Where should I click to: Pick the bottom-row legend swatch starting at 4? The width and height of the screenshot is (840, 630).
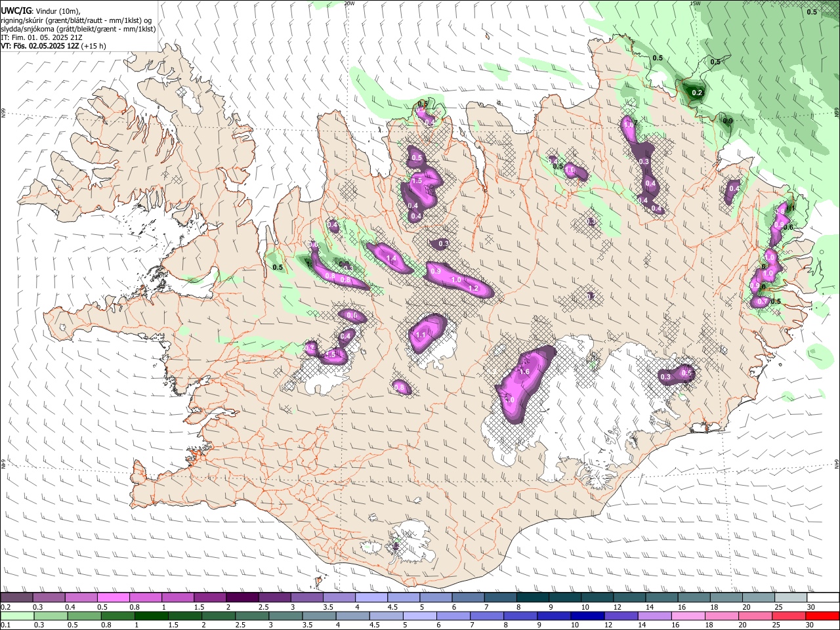[x=352, y=616]
